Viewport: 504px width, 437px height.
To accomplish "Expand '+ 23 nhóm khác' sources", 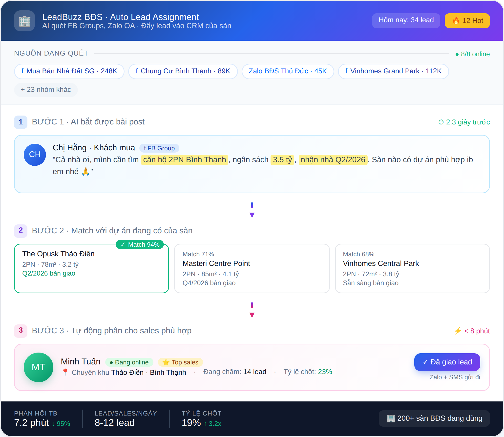I will [46, 90].
